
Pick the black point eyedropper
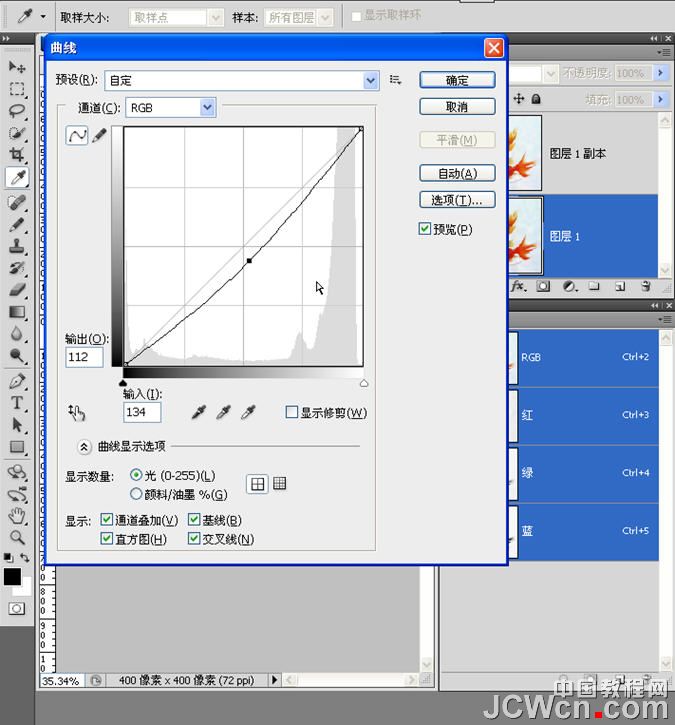(198, 412)
